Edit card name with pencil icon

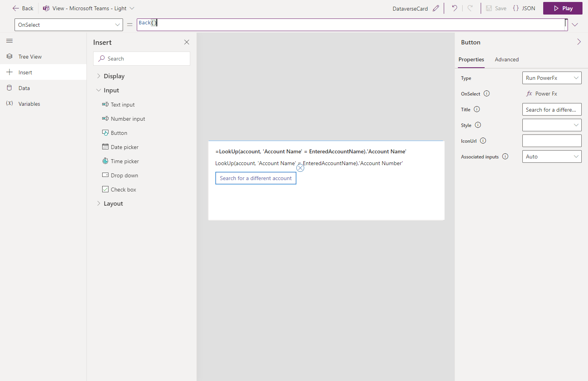[436, 8]
